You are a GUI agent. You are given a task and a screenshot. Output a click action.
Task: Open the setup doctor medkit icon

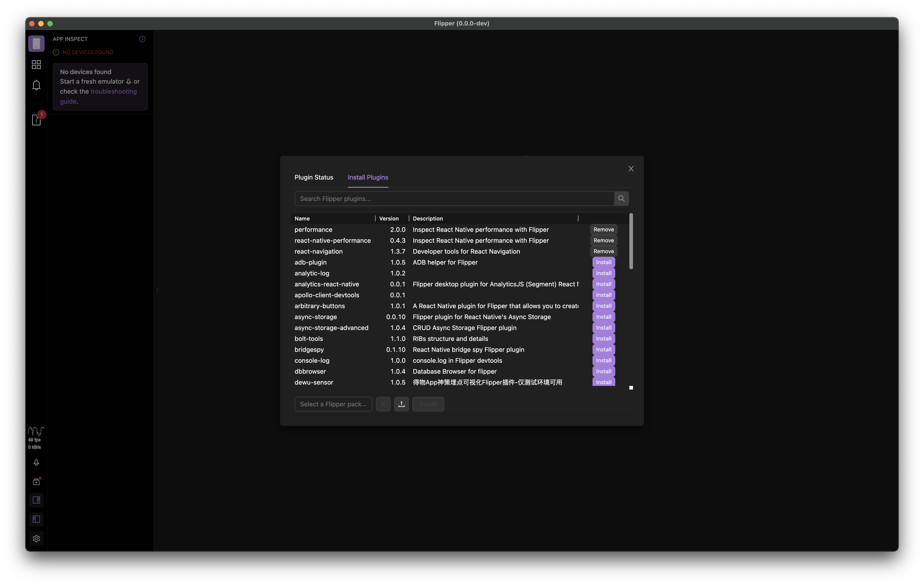(x=36, y=482)
